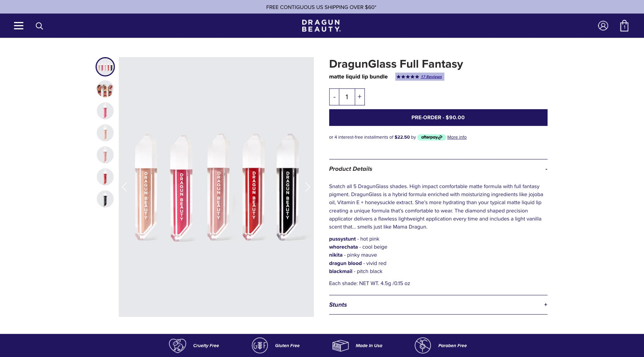This screenshot has height=357, width=644.
Task: Click Afterpay More info link
Action: click(x=457, y=137)
